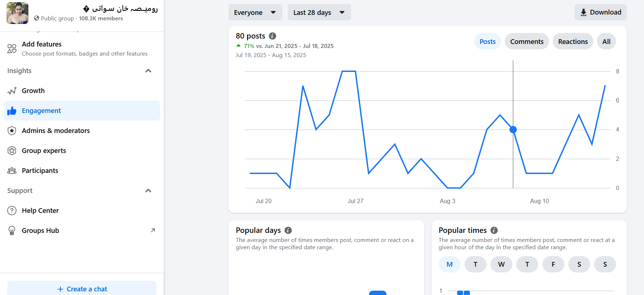
Task: Open Groups Hub via external arrow icon
Action: tap(153, 230)
